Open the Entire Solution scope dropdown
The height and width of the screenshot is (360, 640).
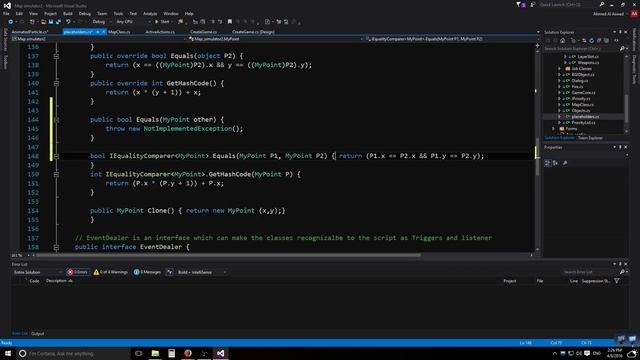pyautogui.click(x=37, y=272)
